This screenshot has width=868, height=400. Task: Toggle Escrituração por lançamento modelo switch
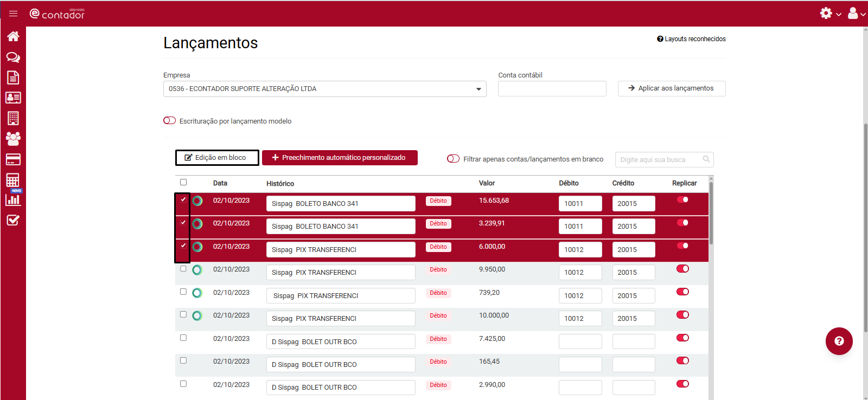[x=170, y=120]
